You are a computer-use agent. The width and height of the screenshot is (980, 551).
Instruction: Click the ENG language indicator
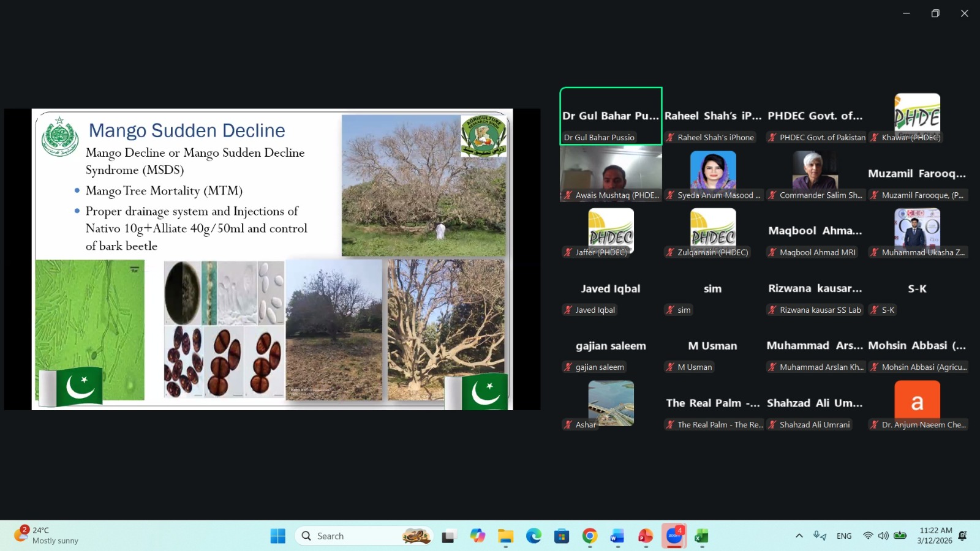pyautogui.click(x=844, y=536)
